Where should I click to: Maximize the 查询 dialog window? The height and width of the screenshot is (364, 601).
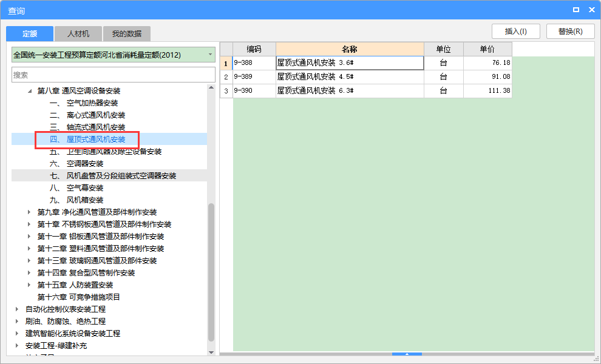click(576, 10)
